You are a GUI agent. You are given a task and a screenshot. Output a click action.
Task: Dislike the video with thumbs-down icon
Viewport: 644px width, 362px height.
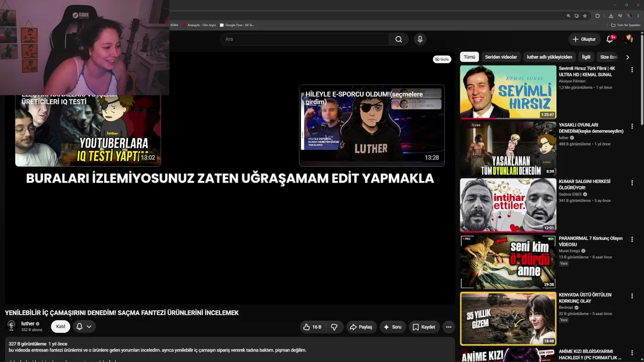[334, 327]
